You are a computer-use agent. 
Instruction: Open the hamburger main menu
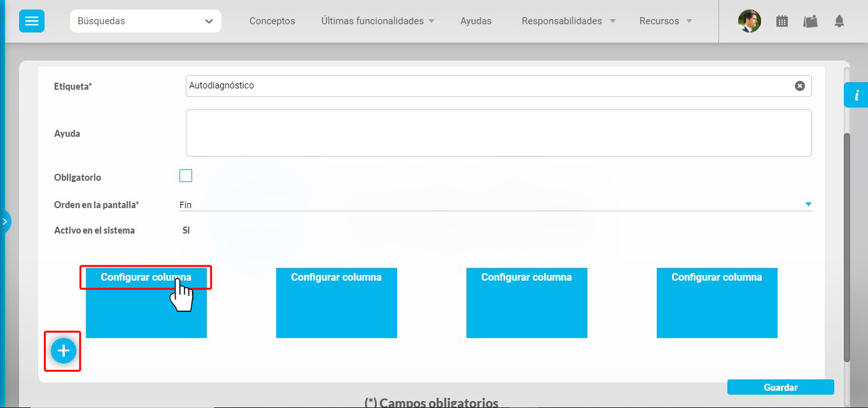tap(31, 21)
